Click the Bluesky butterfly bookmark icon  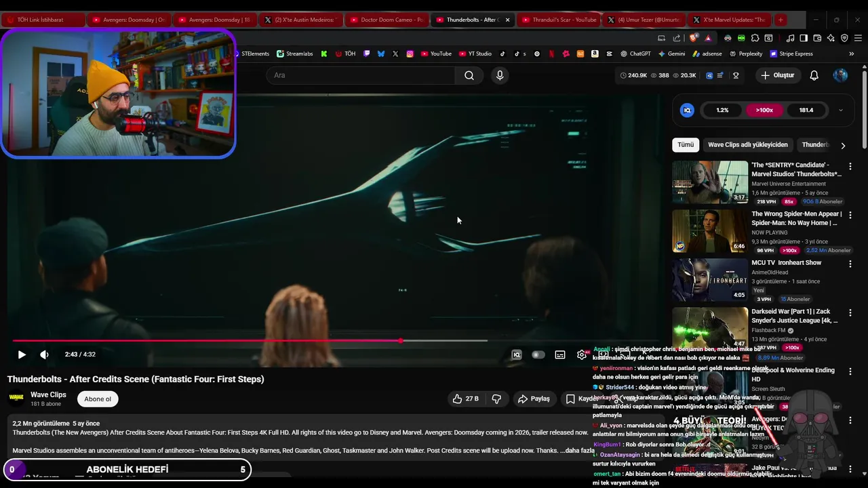click(x=381, y=54)
